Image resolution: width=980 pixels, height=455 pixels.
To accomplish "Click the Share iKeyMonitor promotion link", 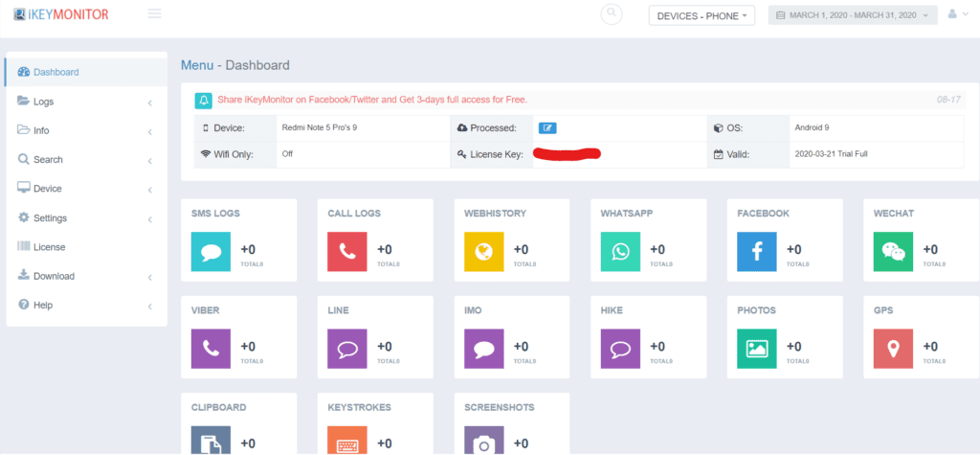I will (x=372, y=100).
